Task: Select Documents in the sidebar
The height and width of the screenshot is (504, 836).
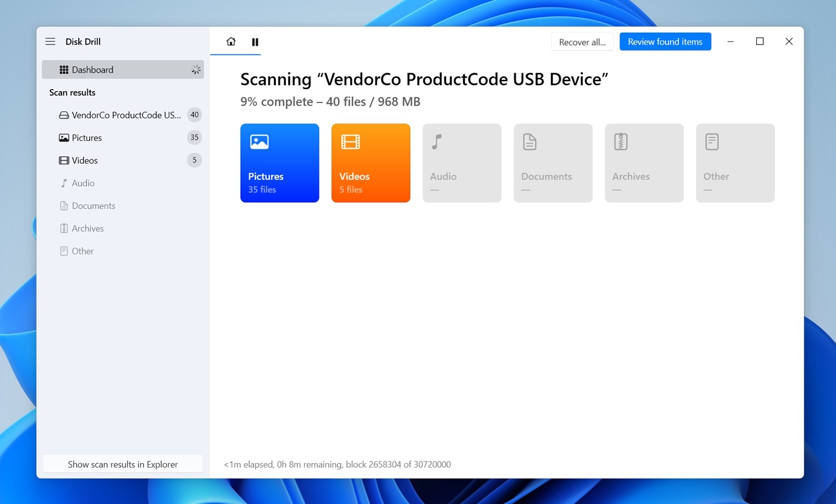Action: pyautogui.click(x=123, y=206)
